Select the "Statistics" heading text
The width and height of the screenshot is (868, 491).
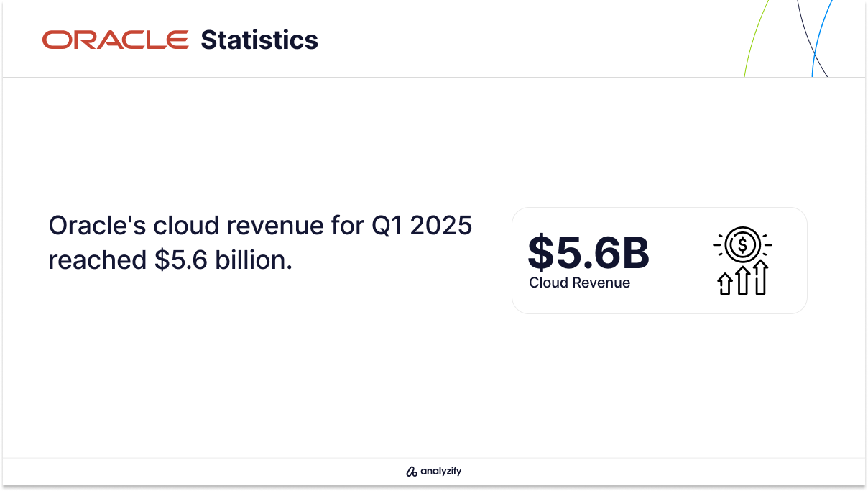(x=259, y=40)
